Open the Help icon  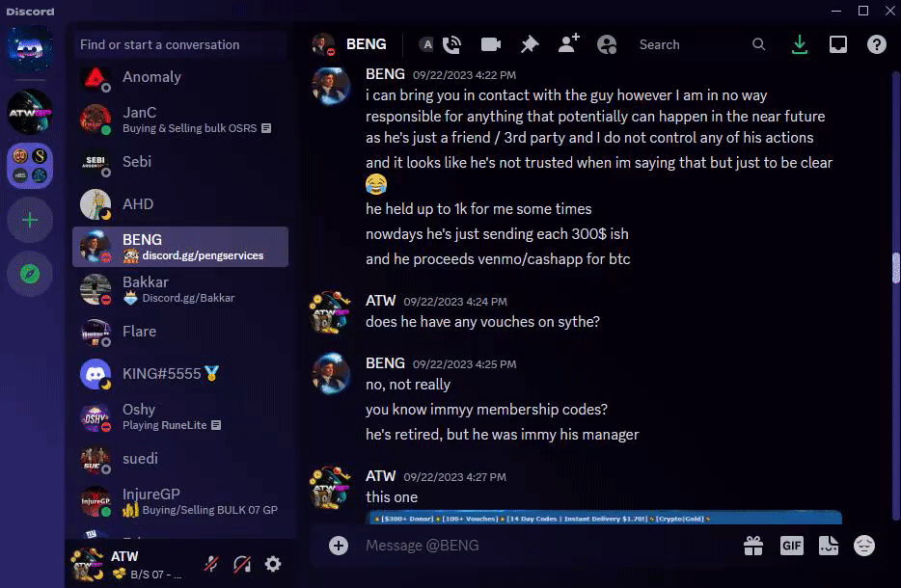pos(876,44)
